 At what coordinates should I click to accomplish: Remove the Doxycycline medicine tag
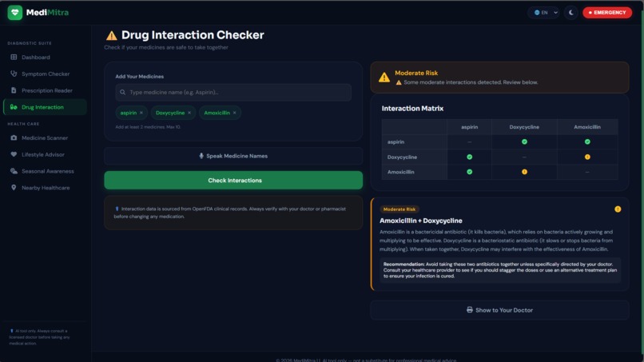(x=189, y=113)
